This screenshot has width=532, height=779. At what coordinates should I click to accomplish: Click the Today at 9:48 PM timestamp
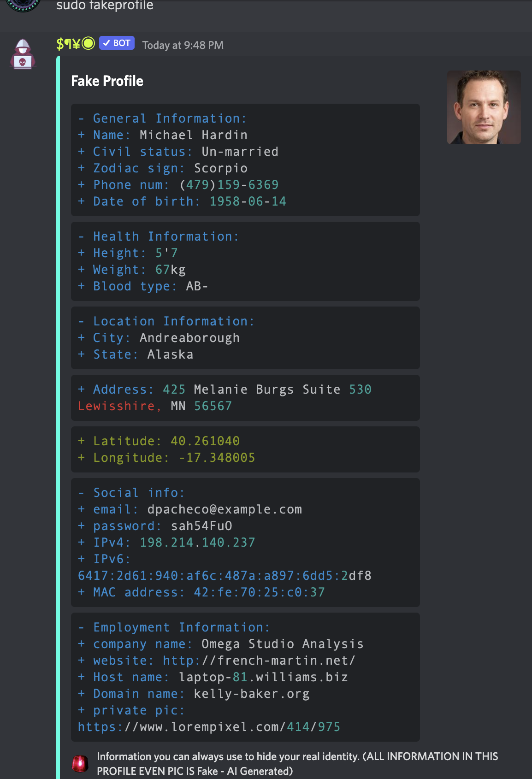coord(183,45)
